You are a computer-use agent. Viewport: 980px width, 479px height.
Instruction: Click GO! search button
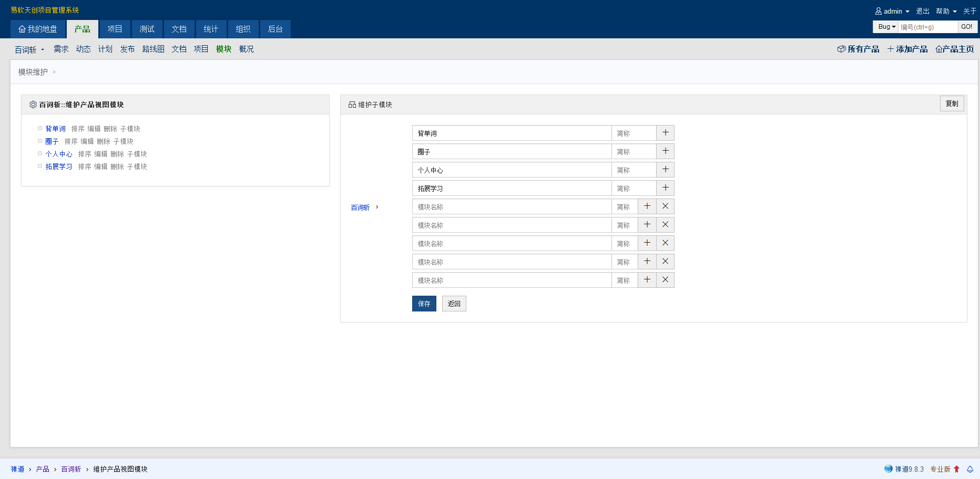(967, 27)
